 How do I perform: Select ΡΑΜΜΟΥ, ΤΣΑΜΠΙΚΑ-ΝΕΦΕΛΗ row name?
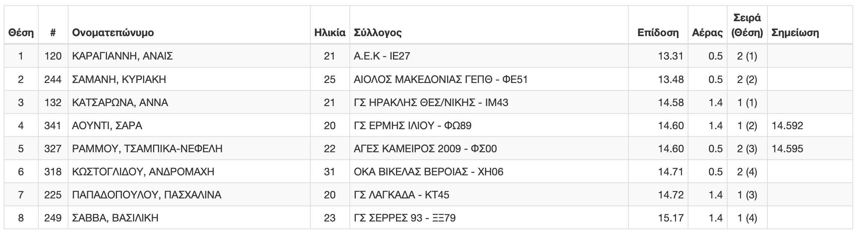tap(147, 149)
